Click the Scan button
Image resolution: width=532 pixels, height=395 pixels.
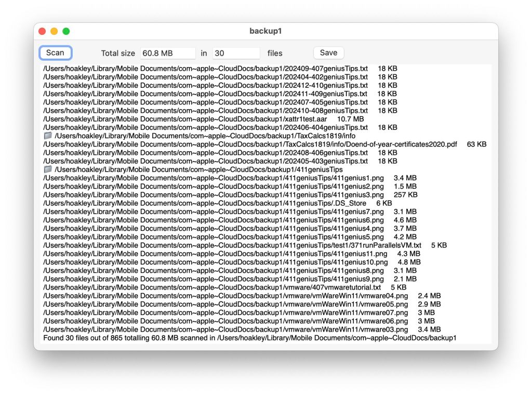[x=55, y=52]
